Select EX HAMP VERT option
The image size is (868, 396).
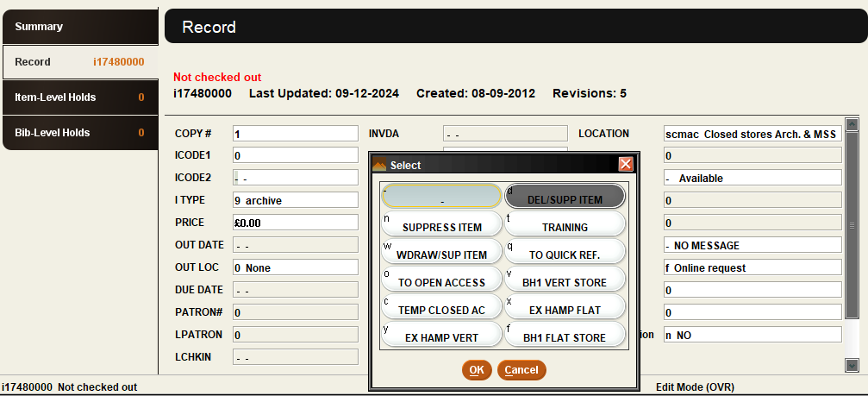(441, 335)
